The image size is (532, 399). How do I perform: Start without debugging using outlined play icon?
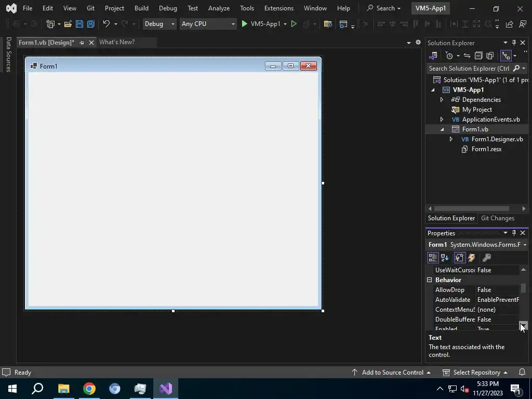[294, 24]
